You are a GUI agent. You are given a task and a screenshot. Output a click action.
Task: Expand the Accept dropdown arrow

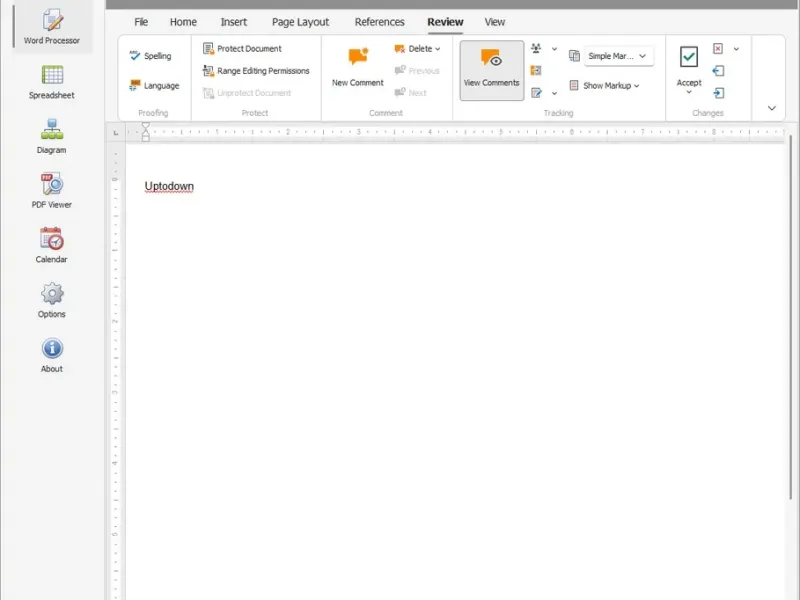click(689, 92)
